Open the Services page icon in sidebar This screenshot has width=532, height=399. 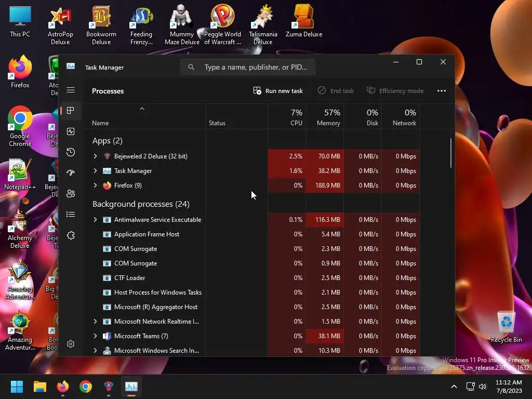[x=71, y=235]
